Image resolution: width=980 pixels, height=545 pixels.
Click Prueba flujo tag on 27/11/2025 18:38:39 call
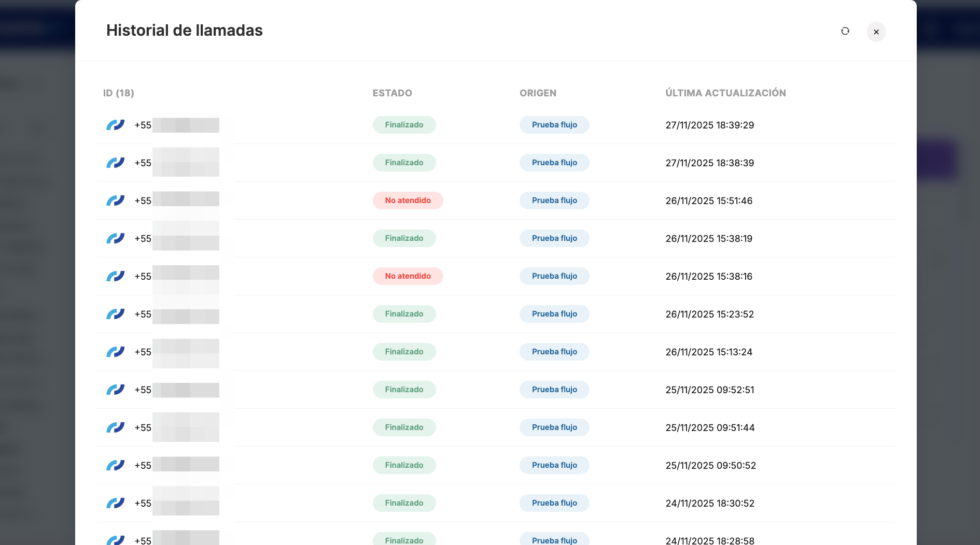[x=554, y=163]
